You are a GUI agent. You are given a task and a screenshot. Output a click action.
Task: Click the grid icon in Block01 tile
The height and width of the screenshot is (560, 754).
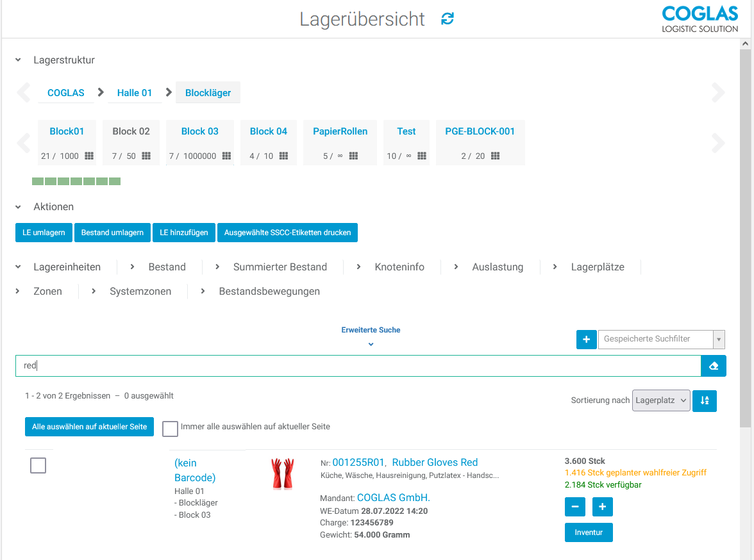coord(89,156)
